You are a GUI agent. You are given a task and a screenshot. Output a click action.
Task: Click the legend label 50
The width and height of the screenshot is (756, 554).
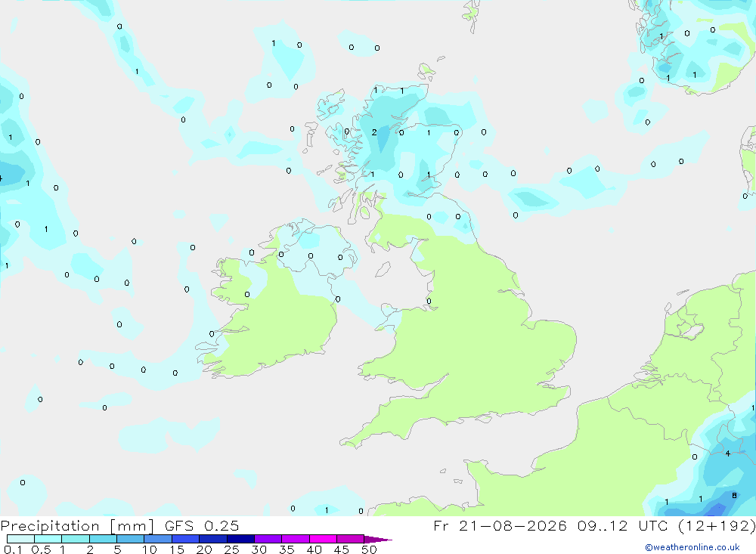[369, 549]
